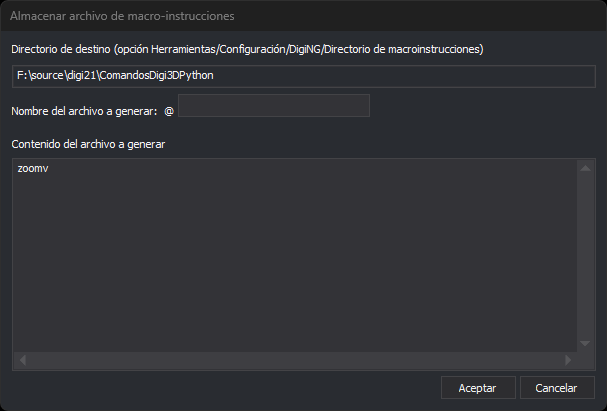This screenshot has width=607, height=411.
Task: Click the 'Contenido del archivo a generar' label
Action: [x=88, y=144]
